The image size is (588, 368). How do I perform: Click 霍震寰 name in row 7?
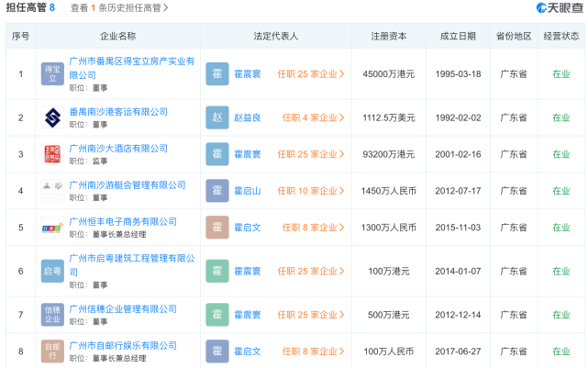pyautogui.click(x=248, y=315)
